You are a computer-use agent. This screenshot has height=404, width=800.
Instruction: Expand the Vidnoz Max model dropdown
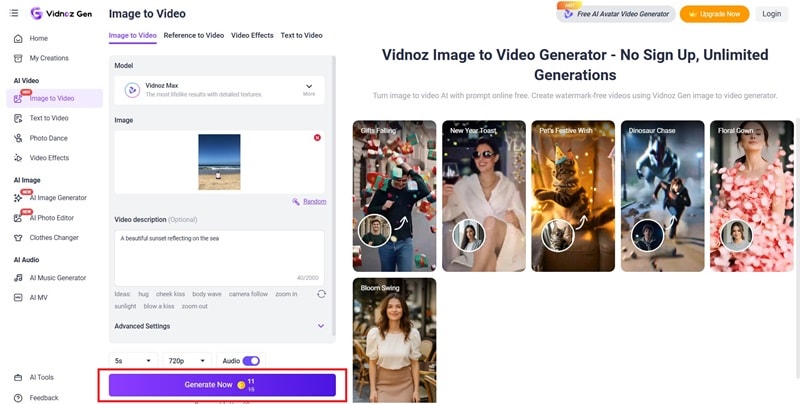click(309, 89)
